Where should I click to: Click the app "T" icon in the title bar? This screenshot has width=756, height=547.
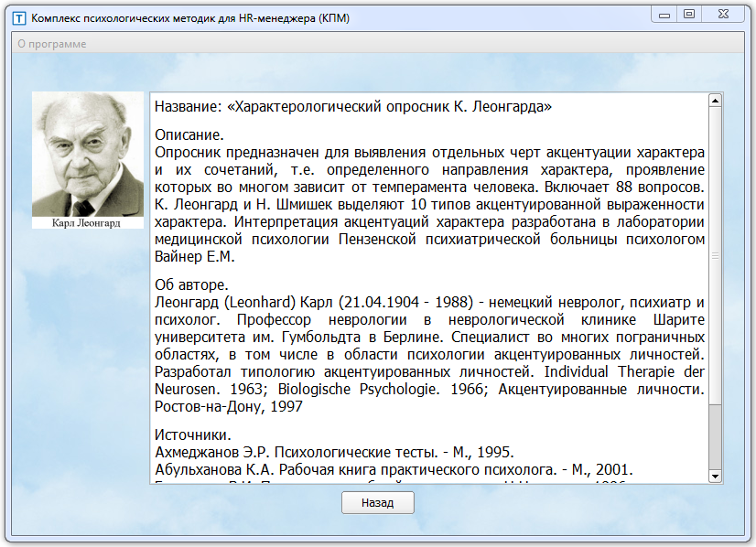pos(19,14)
